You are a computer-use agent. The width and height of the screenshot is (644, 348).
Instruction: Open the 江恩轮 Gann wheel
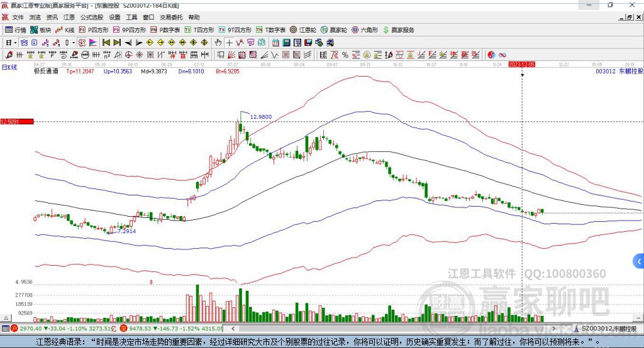coord(303,30)
